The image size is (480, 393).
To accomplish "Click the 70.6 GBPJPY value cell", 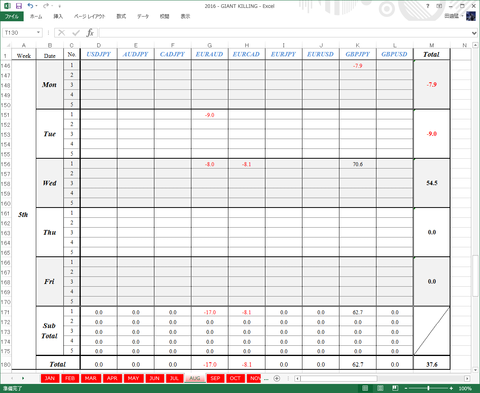I will pyautogui.click(x=358, y=164).
